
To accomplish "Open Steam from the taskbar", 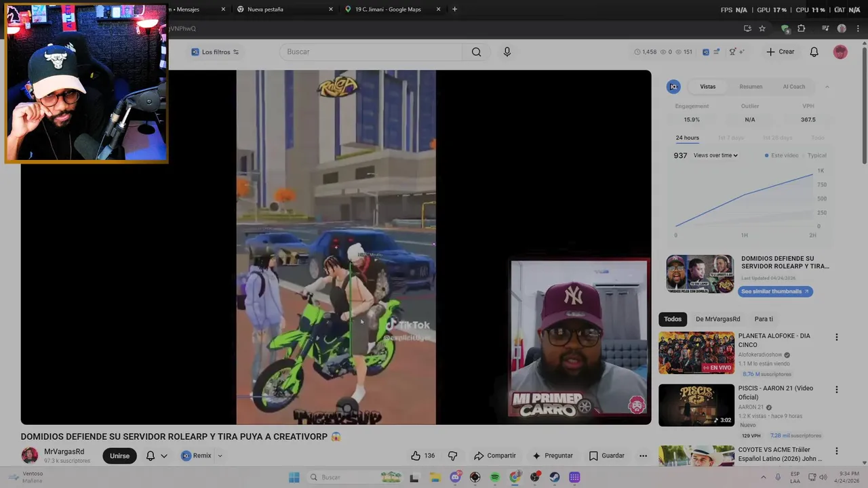I will [x=555, y=478].
